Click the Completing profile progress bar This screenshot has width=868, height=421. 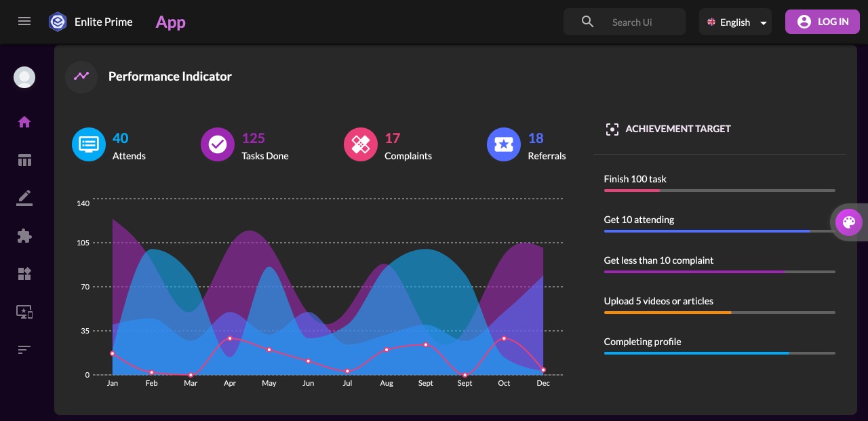pos(719,353)
